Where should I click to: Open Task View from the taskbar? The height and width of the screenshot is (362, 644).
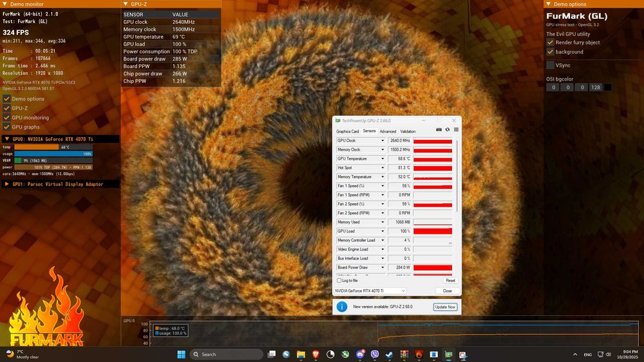(x=272, y=355)
